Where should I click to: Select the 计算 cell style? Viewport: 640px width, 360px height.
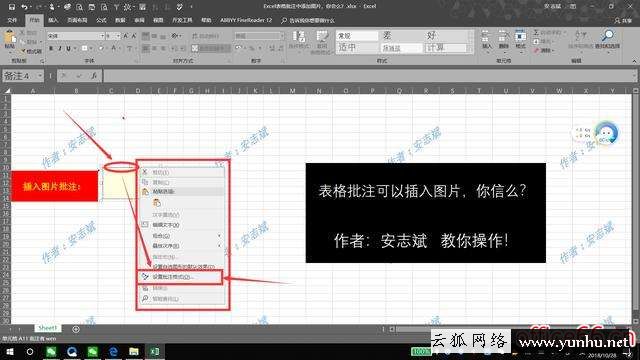[446, 48]
